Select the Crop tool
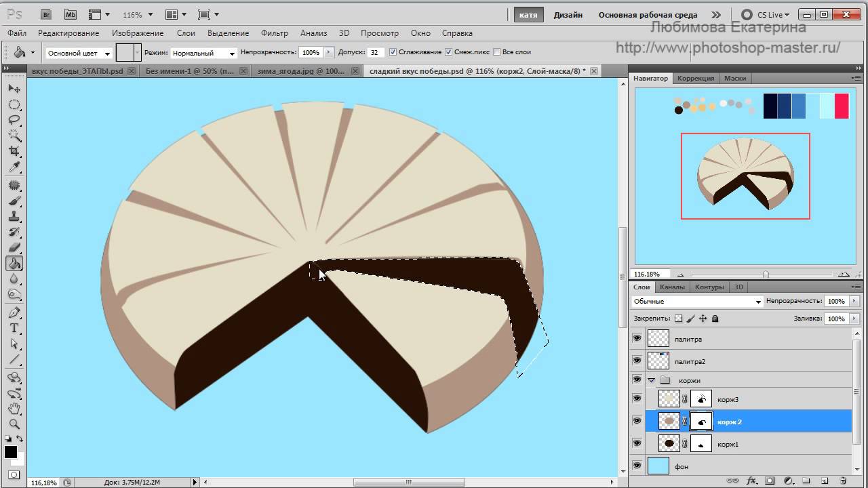The height and width of the screenshot is (488, 868). coord(14,151)
